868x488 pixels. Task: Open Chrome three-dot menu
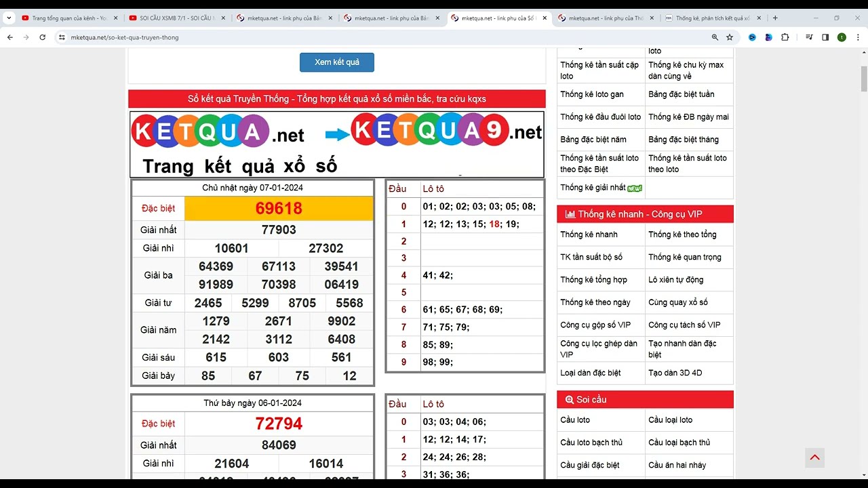click(x=857, y=37)
